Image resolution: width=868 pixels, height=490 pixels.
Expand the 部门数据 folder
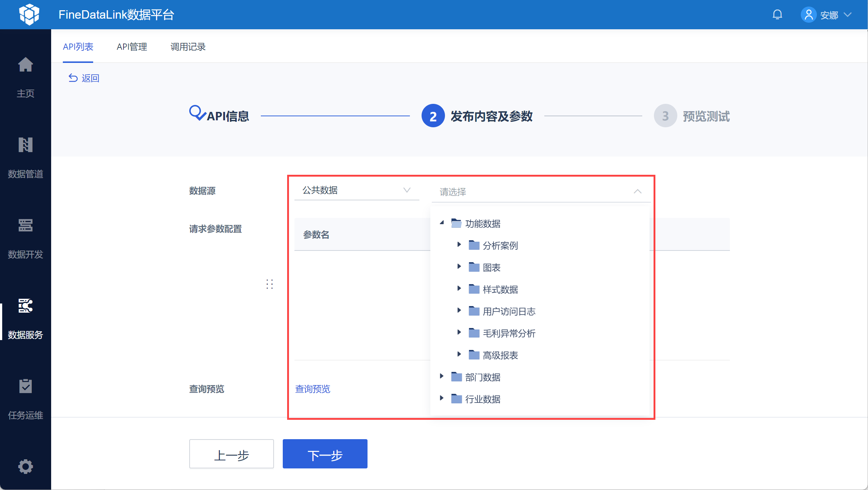click(x=442, y=376)
